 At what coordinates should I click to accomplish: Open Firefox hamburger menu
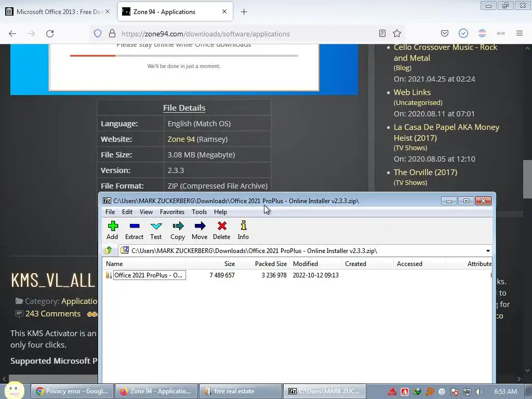[x=520, y=33]
